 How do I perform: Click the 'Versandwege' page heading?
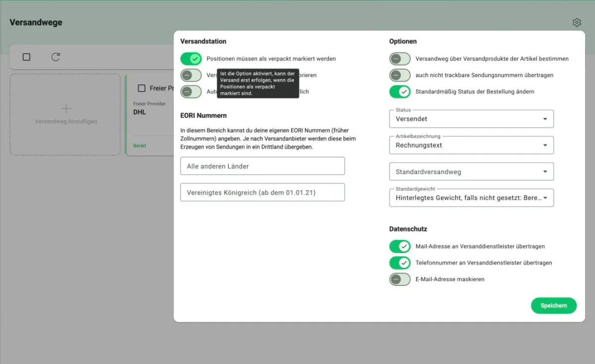[x=36, y=22]
